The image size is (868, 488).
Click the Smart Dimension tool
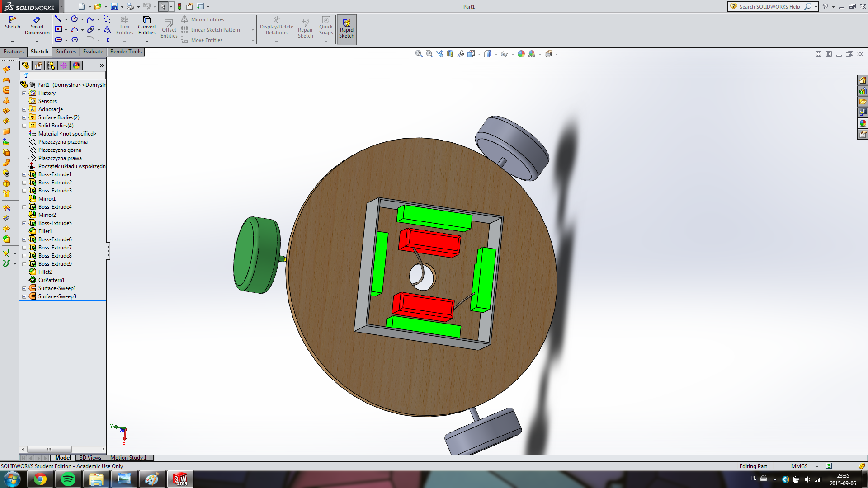coord(37,26)
